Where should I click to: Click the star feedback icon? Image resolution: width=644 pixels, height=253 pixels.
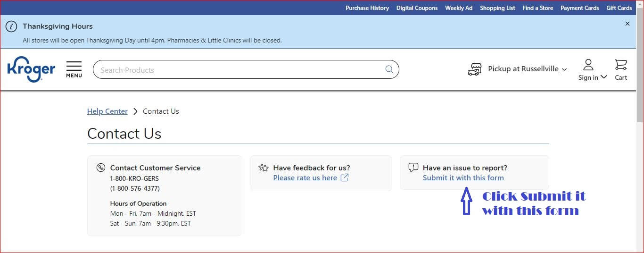[x=264, y=168]
